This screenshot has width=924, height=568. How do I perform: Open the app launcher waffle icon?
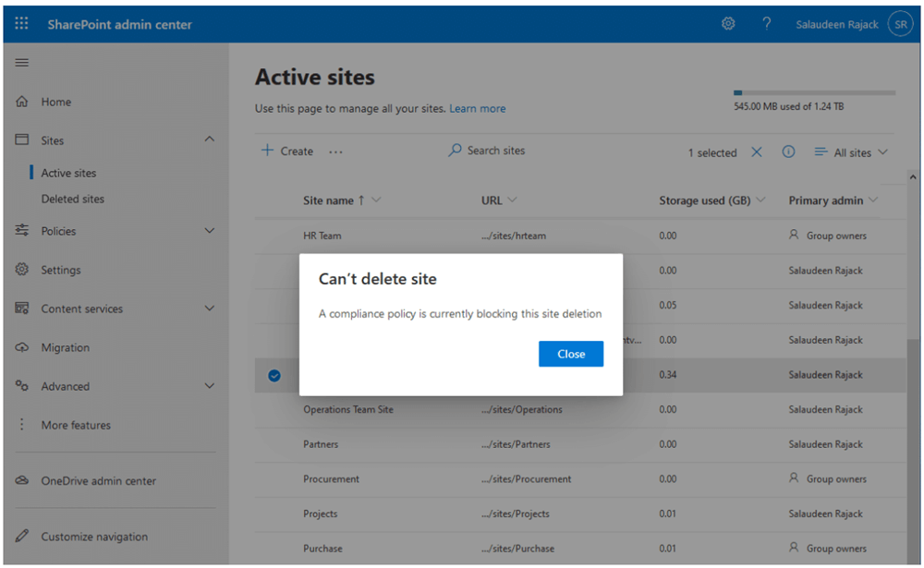tap(21, 24)
